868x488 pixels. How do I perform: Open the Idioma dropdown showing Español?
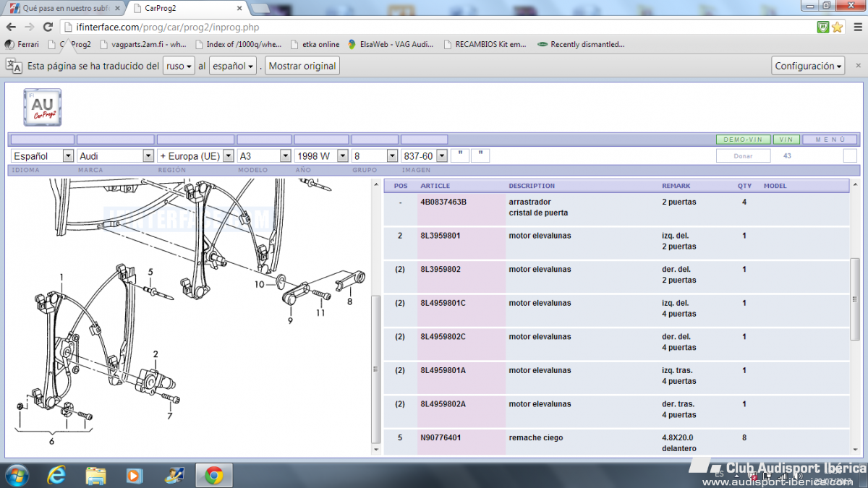pyautogui.click(x=43, y=155)
